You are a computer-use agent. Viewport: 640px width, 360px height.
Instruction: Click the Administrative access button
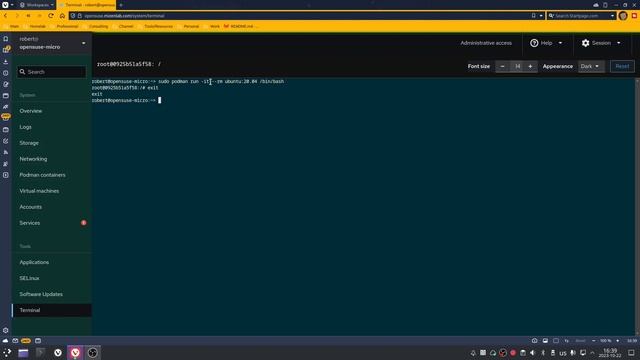486,43
